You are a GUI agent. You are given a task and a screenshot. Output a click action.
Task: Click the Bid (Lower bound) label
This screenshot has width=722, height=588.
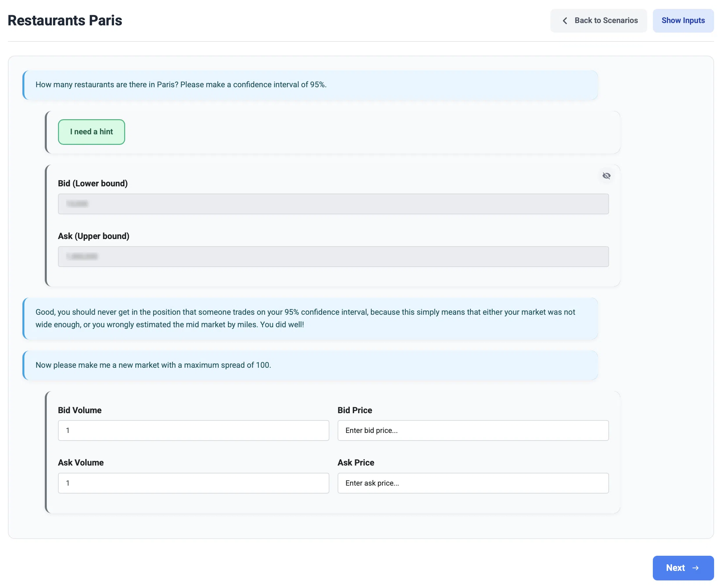click(93, 183)
